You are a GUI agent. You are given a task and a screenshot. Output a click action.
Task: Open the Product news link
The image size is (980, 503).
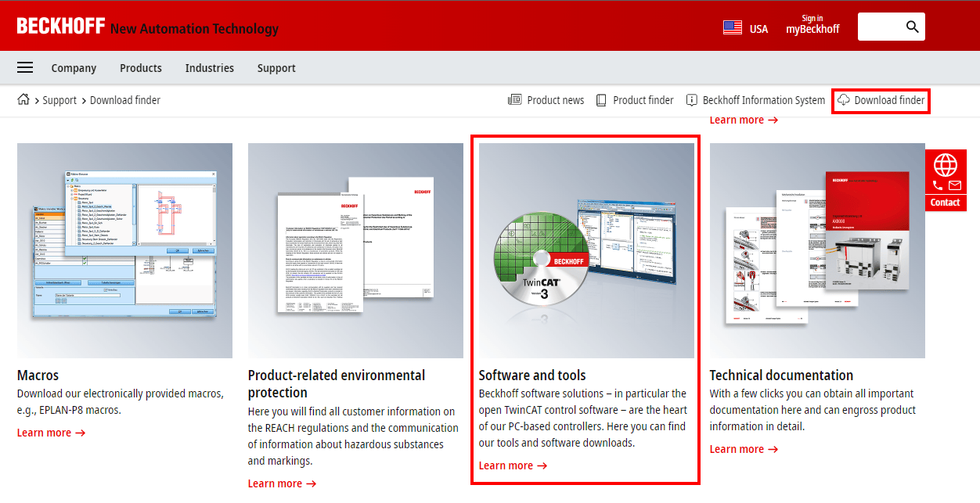[x=556, y=100]
